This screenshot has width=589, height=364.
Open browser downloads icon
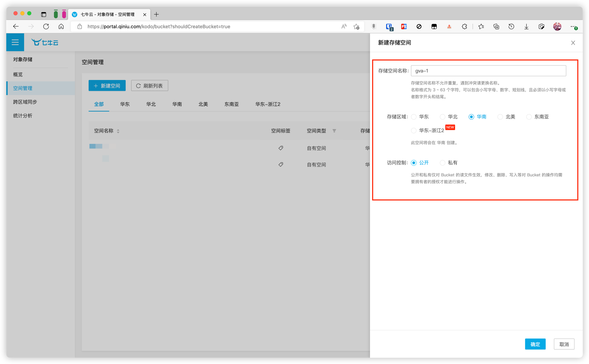point(526,26)
